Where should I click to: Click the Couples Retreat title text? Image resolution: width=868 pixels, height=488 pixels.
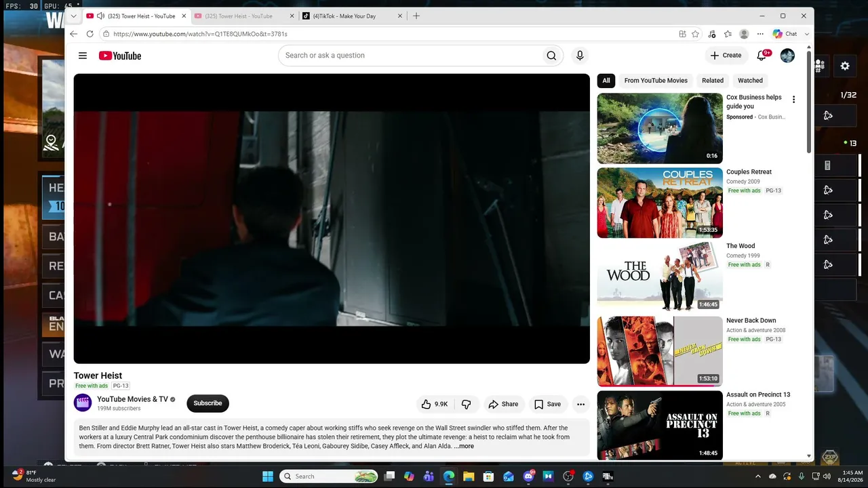[749, 172]
